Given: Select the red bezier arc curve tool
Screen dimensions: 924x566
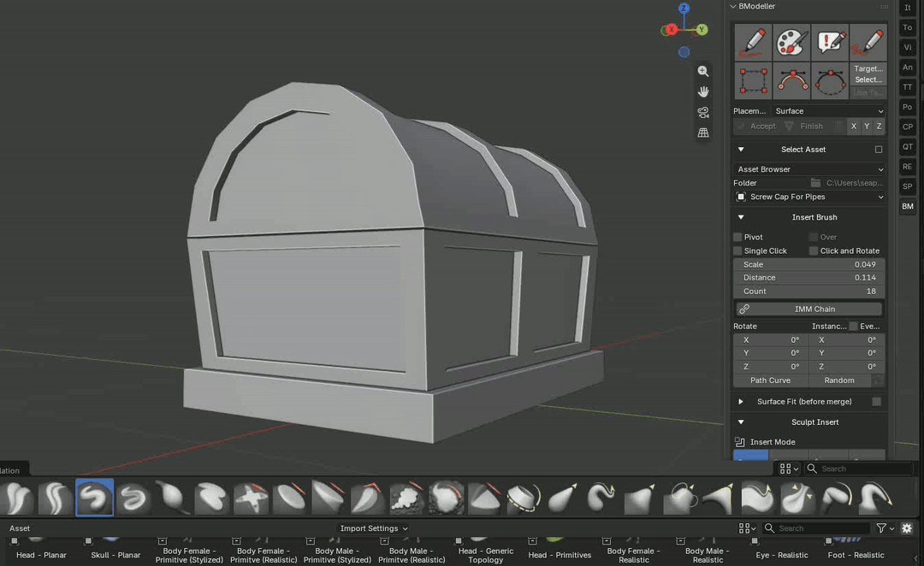Looking at the screenshot, I should [791, 80].
